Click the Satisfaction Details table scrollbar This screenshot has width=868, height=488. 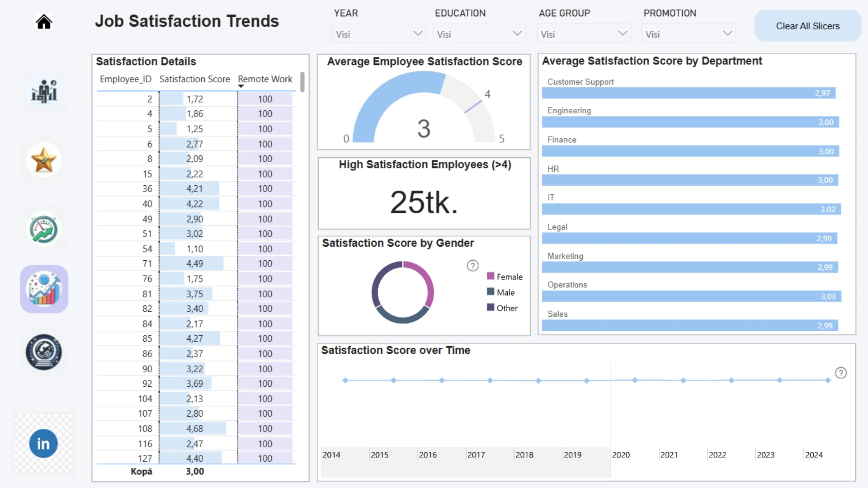coord(302,82)
